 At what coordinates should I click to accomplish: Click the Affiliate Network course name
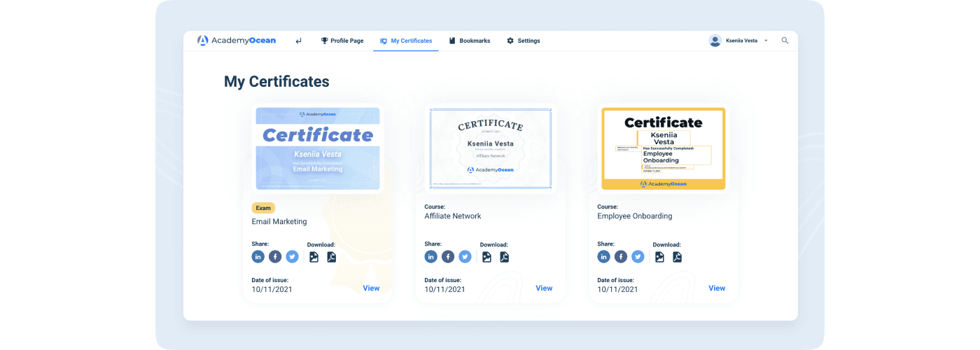pos(453,216)
